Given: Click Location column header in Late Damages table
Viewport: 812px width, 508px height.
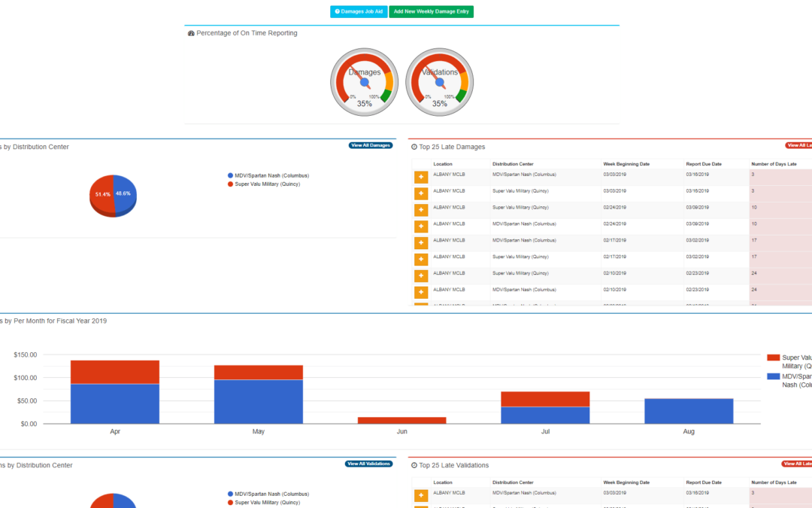Looking at the screenshot, I should (443, 164).
